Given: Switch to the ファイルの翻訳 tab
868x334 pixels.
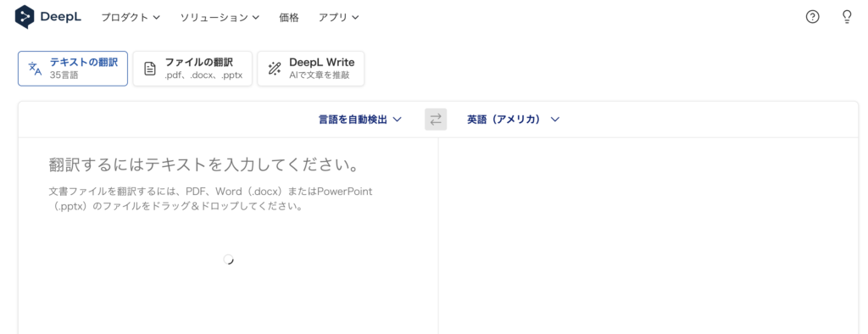Looking at the screenshot, I should pyautogui.click(x=192, y=69).
